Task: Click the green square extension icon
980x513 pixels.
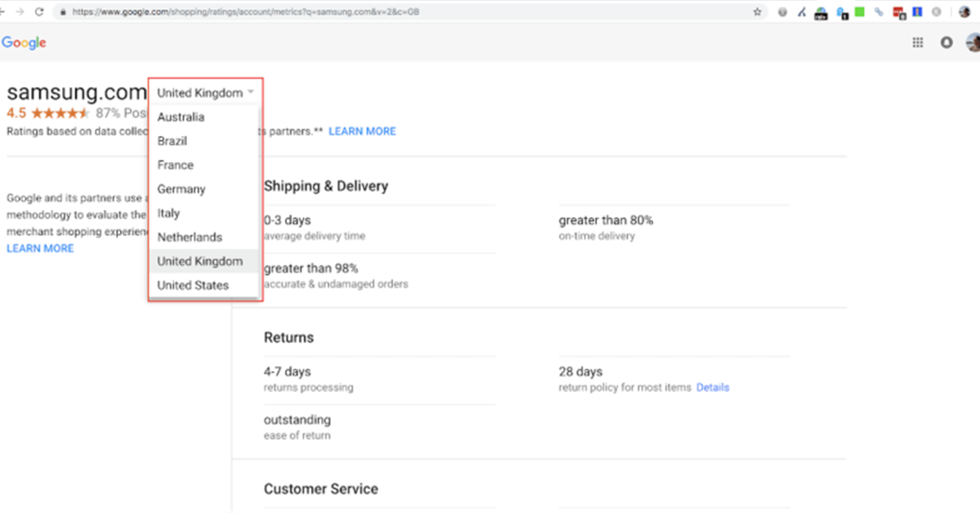Action: 859,12
